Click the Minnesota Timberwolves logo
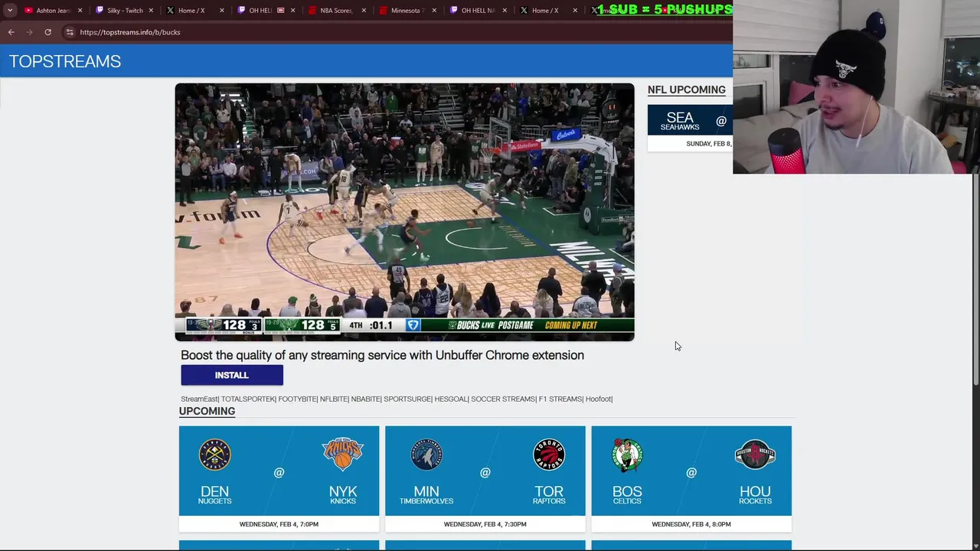Viewport: 980px width, 551px height. [x=426, y=455]
